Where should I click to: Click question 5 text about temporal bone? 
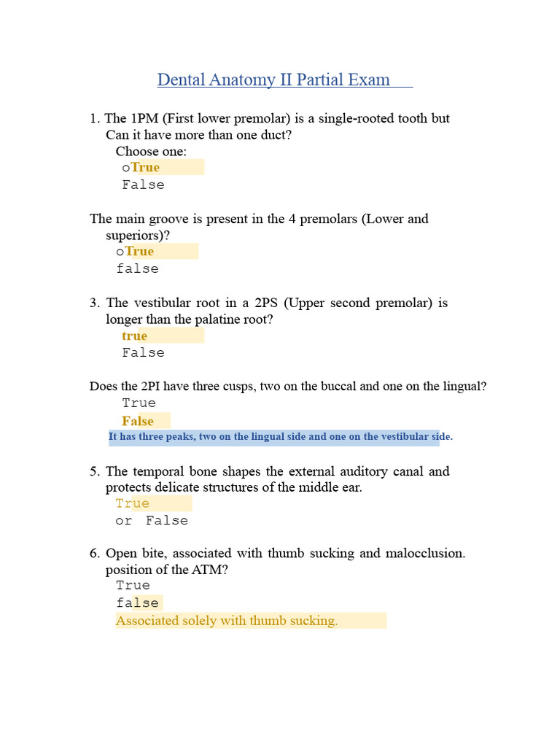pyautogui.click(x=277, y=471)
